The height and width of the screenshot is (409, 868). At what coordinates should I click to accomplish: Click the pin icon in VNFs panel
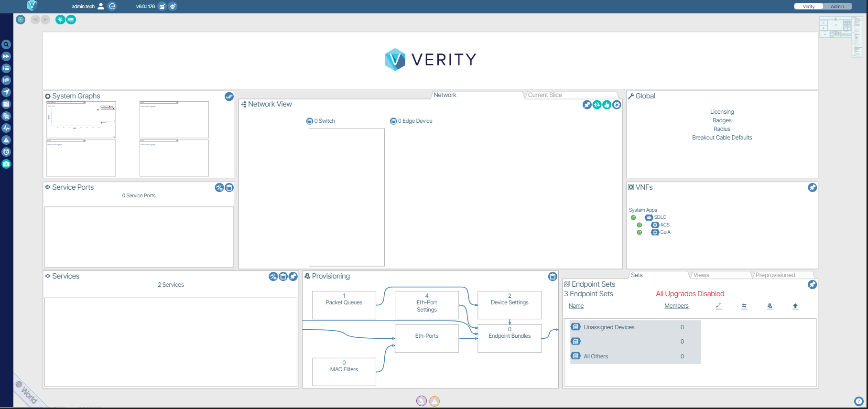click(x=812, y=188)
